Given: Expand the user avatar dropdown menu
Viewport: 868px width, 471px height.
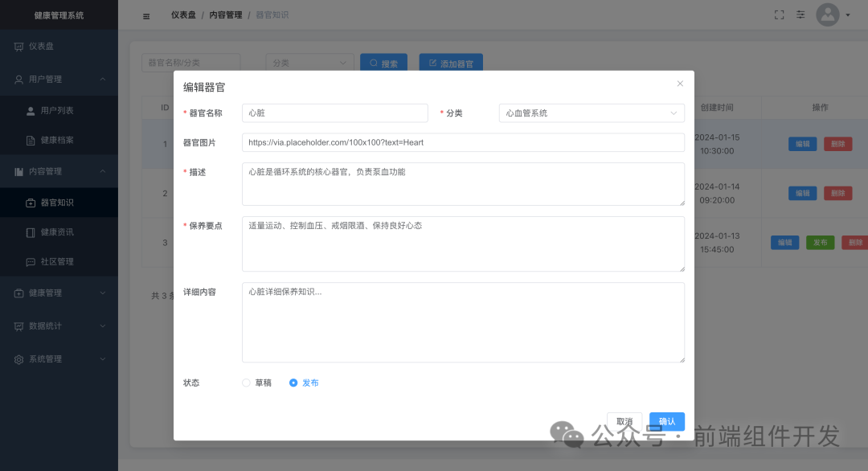Looking at the screenshot, I should pyautogui.click(x=827, y=14).
